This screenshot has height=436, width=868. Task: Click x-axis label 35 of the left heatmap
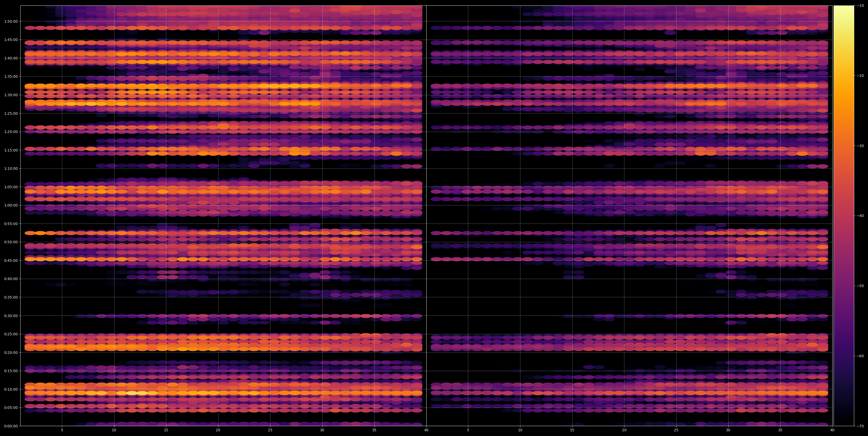tap(374, 430)
